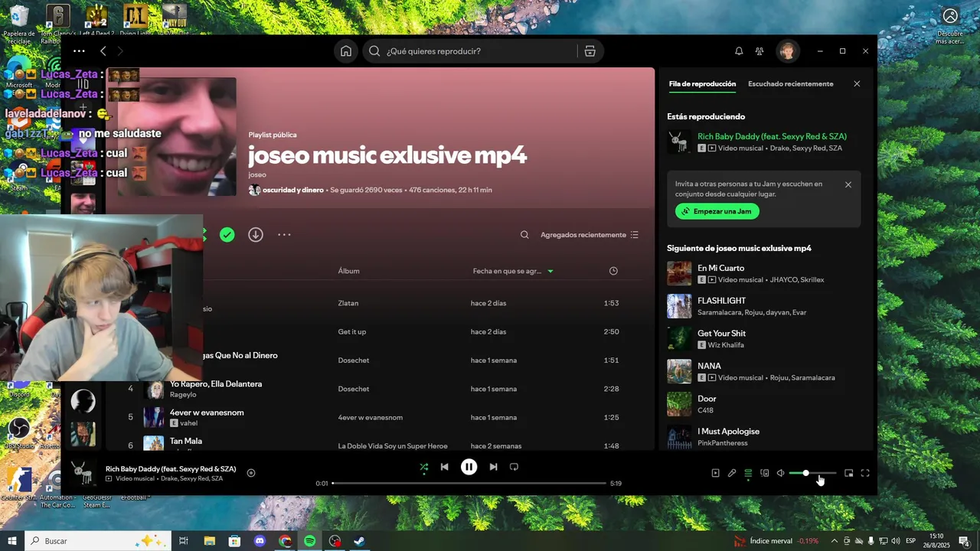
Task: Add current song to Liked Songs
Action: point(251,473)
